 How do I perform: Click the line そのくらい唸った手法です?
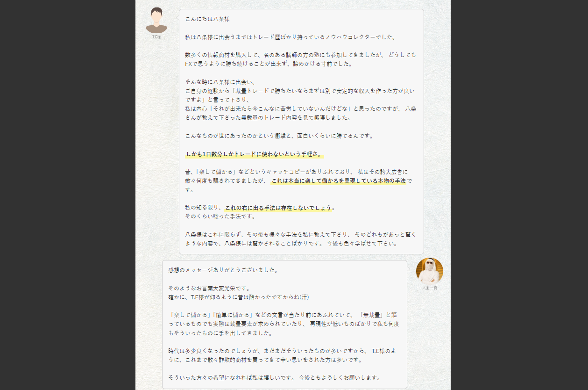(x=214, y=217)
